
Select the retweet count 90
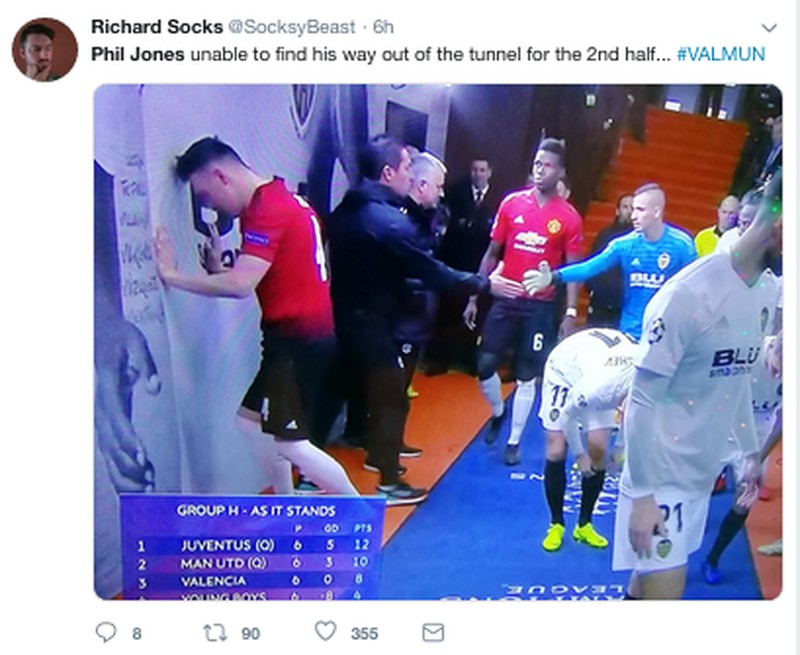[x=251, y=634]
